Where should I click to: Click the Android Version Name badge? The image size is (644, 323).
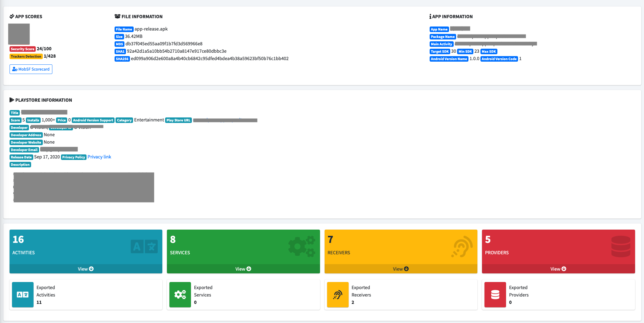coord(449,59)
